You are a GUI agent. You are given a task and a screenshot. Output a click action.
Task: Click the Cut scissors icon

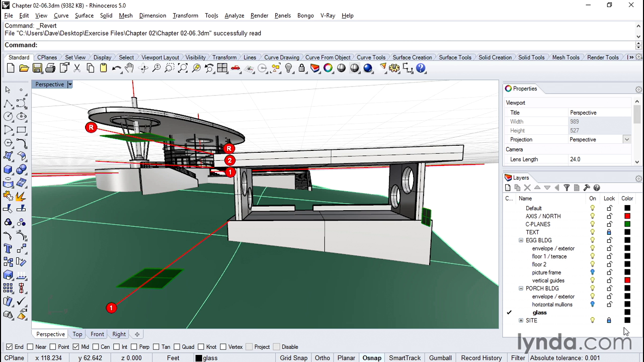click(77, 68)
